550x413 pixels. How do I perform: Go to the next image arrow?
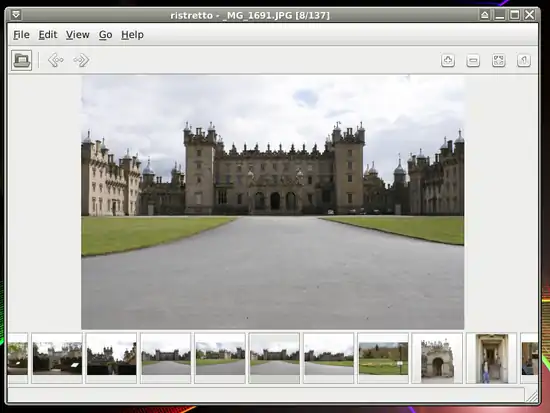click(81, 60)
